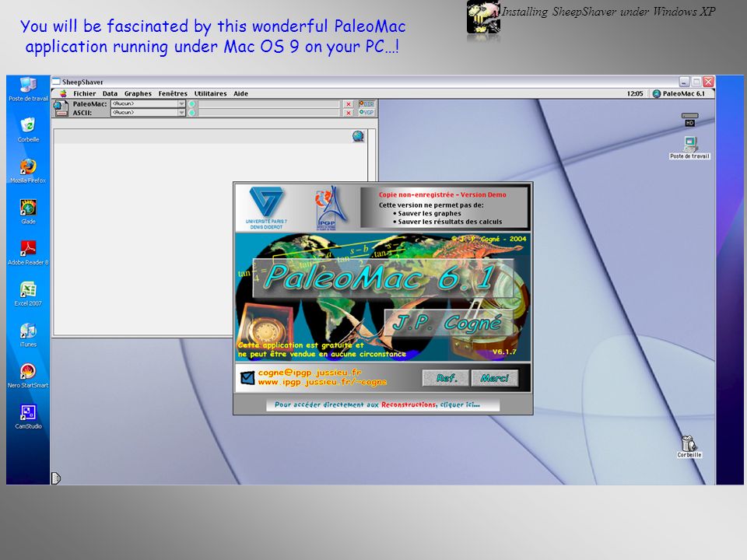Launch Mozilla Firefox desktop shortcut

pyautogui.click(x=28, y=171)
